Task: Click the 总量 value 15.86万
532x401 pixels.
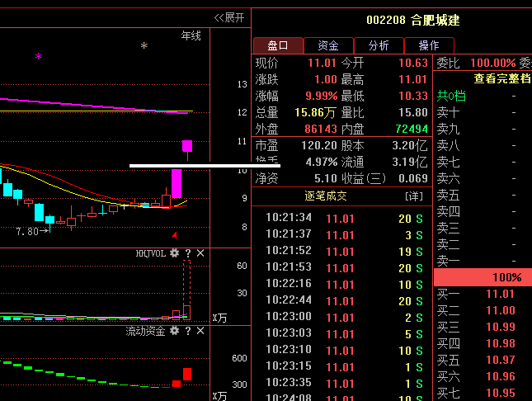Action: 315,112
